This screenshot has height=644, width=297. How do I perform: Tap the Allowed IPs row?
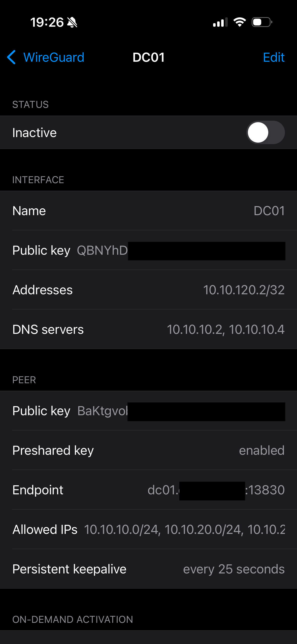coord(148,529)
